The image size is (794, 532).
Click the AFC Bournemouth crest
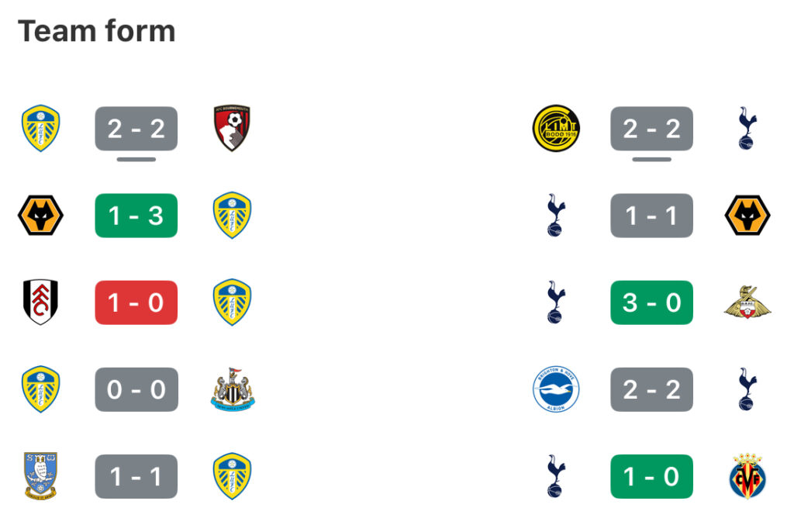coord(232,128)
